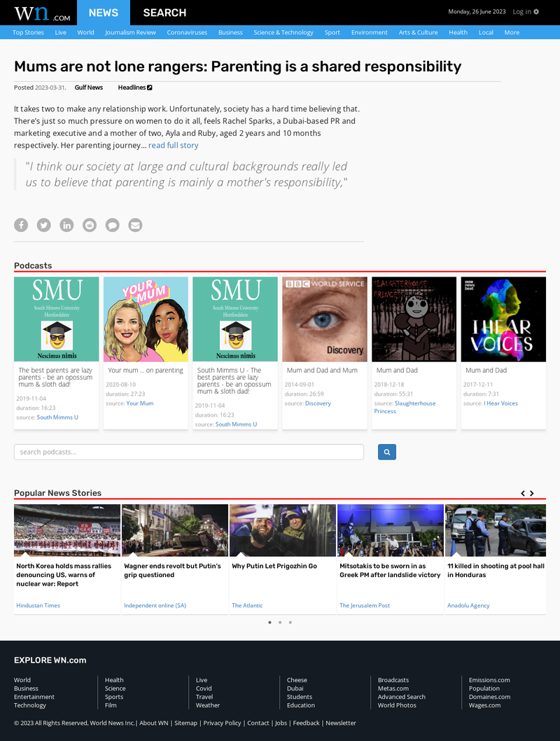Click Discovery podcast source link
Viewport: 560px width, 741px height.
pos(318,403)
